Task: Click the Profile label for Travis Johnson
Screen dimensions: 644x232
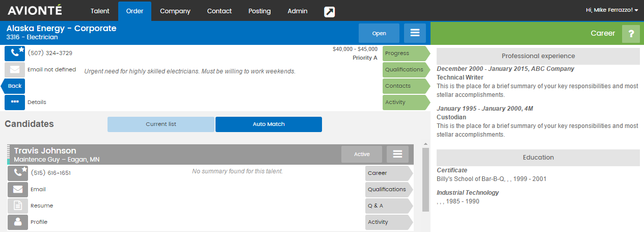Action: [39, 222]
